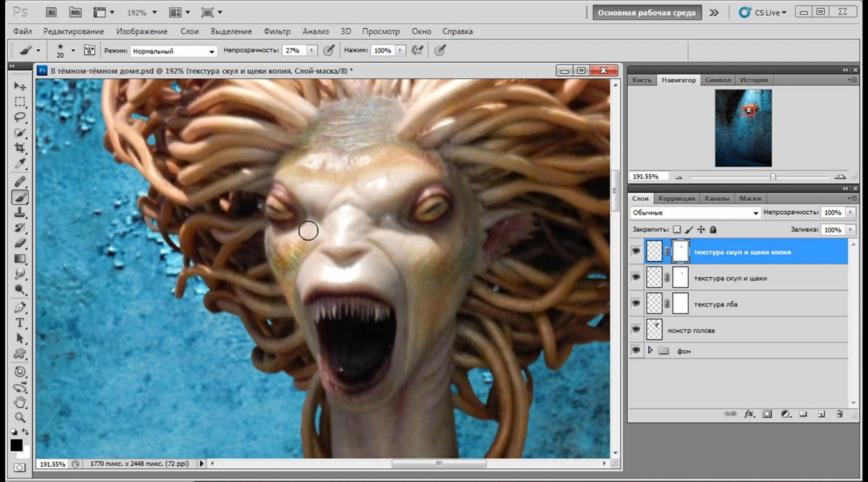Launch Mini Bridge from the top bar
Screen dimensions: 868x482
coord(76,12)
